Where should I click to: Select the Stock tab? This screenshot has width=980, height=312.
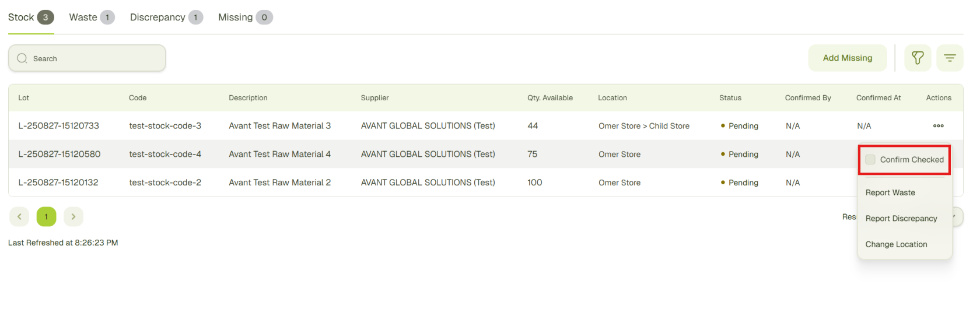pos(30,17)
